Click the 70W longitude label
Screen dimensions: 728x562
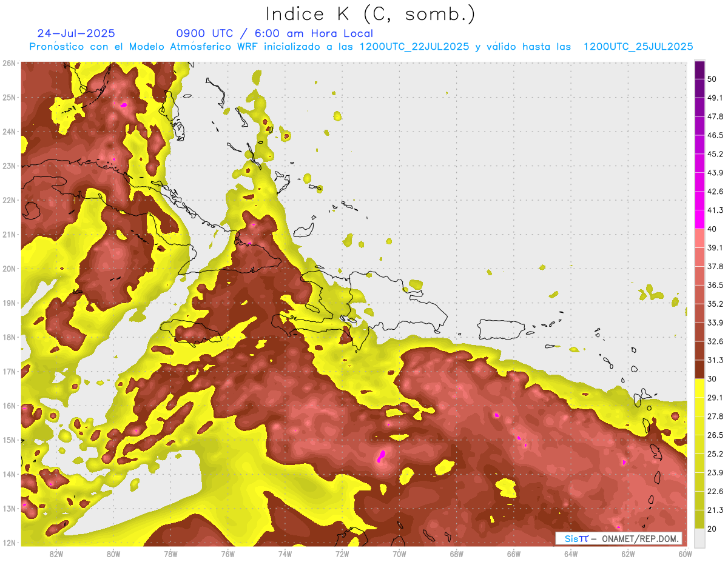coord(399,554)
